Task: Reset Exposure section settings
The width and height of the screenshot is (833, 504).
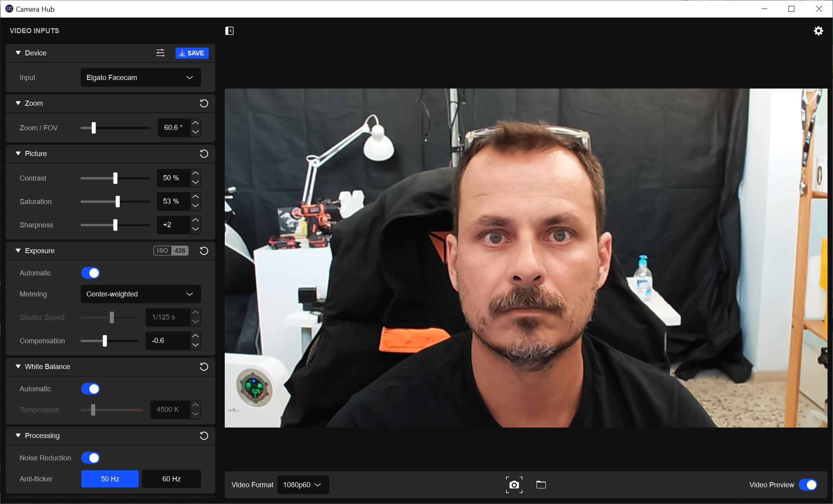Action: pyautogui.click(x=204, y=251)
